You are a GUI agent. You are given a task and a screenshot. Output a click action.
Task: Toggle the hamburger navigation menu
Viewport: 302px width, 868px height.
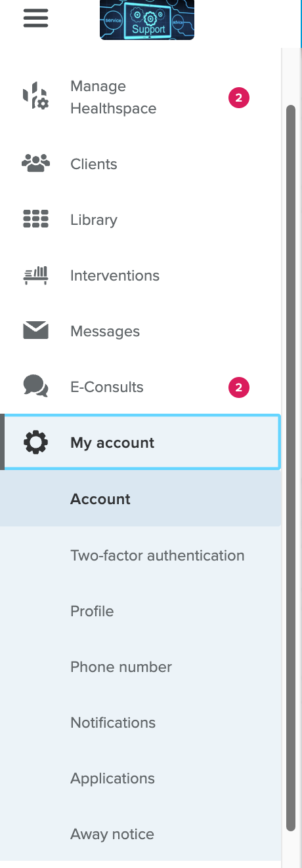[36, 18]
